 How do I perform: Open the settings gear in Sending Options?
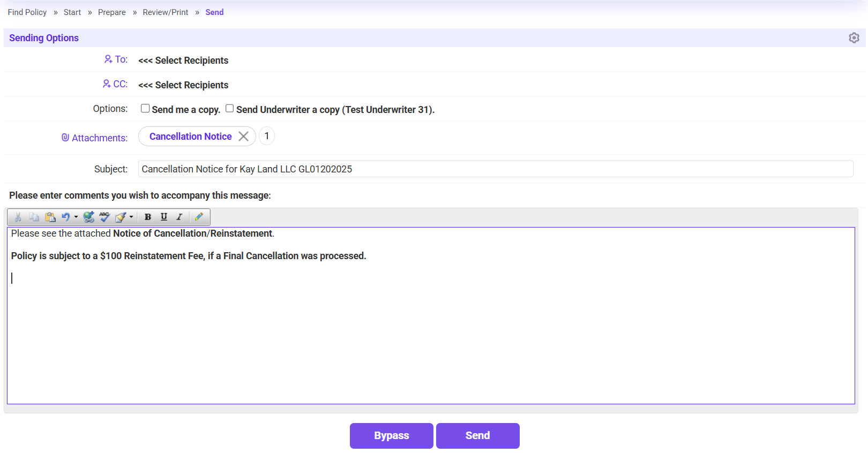pos(854,38)
